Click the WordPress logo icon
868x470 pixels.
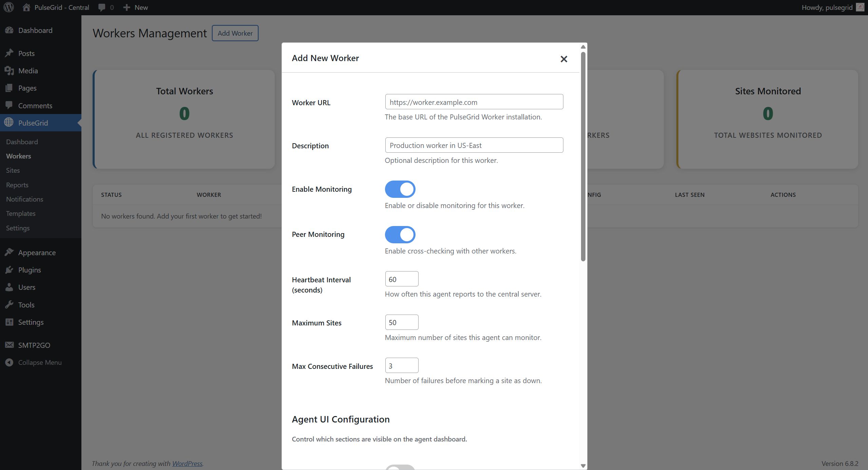(x=8, y=7)
